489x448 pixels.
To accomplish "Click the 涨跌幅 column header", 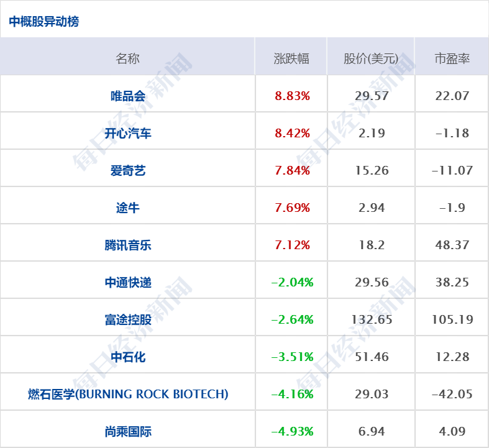I will 291,58.
